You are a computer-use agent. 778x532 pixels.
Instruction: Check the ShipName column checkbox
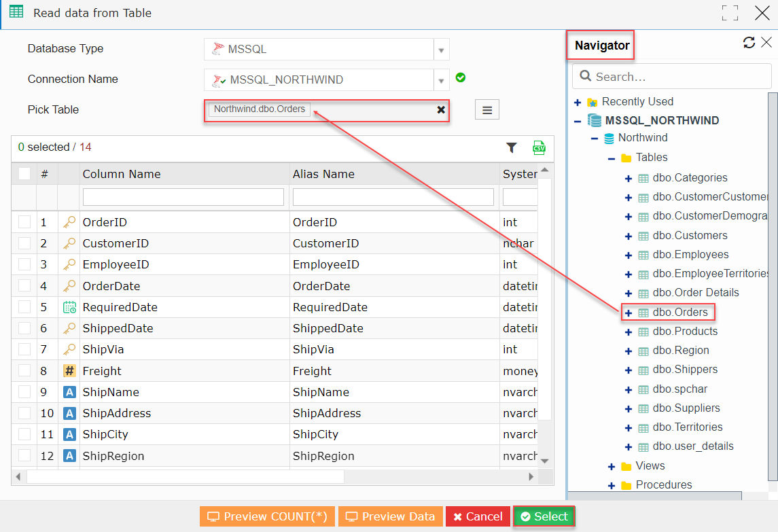tap(24, 392)
